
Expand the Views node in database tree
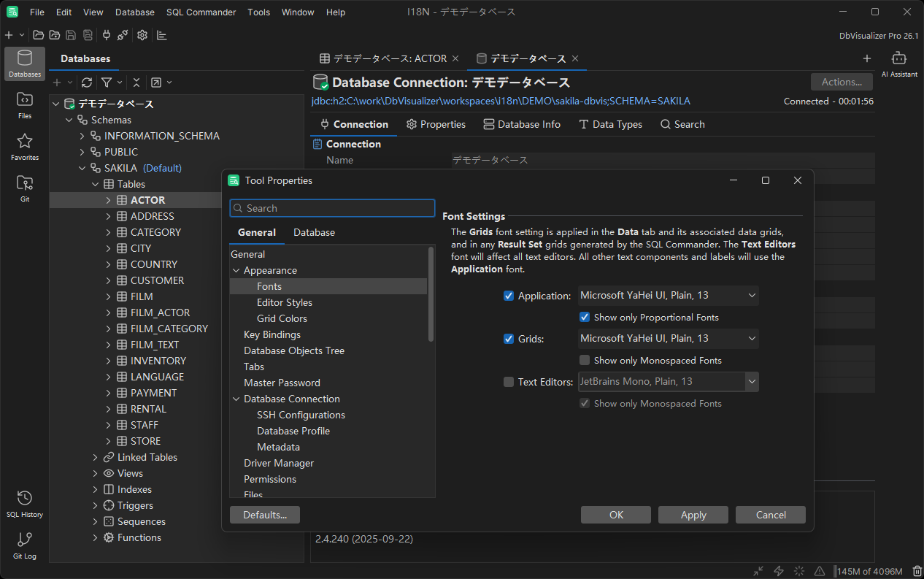[96, 473]
